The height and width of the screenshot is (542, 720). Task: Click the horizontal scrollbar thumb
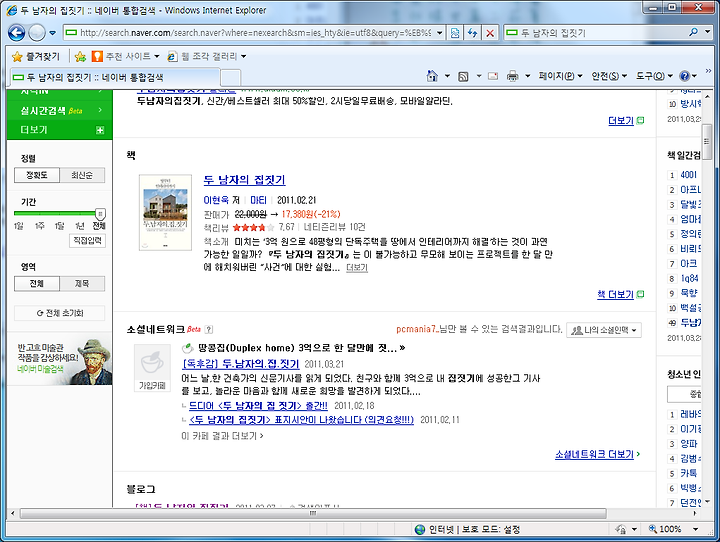313,513
